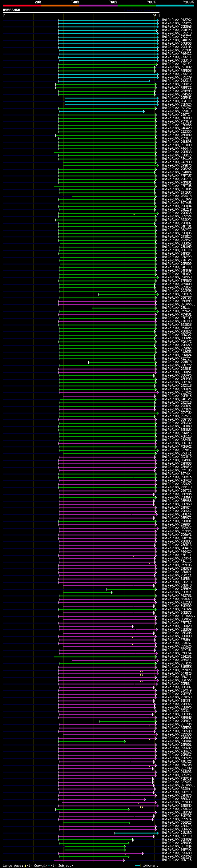Viewport: 197px width, 868px height.
Task: Click label UniRef100_Q42933
Action: tap(177, 162)
